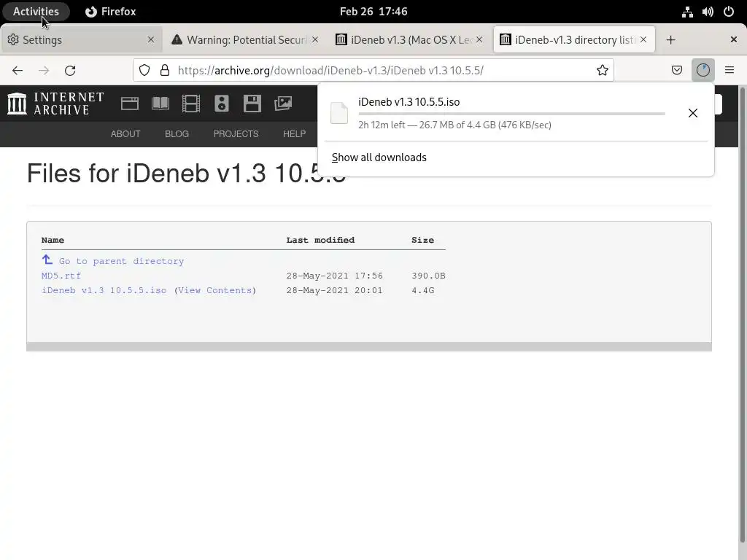Follow Go to parent directory link
747x560 pixels.
122,262
